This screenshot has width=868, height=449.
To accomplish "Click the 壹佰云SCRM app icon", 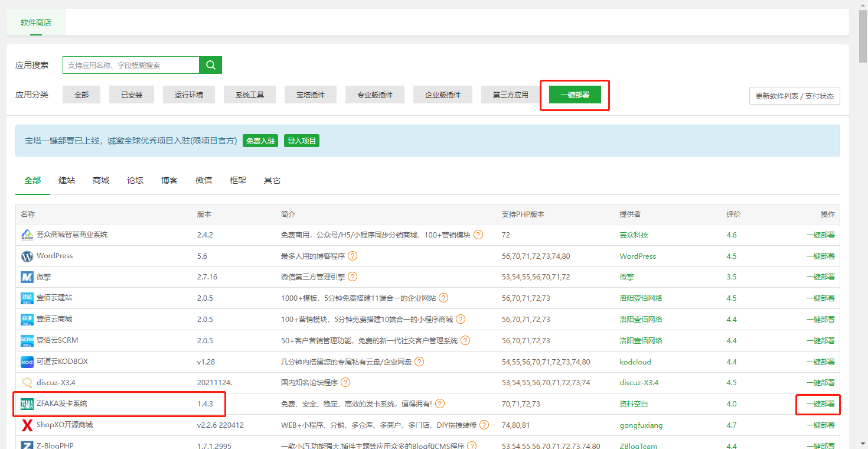I will [27, 341].
